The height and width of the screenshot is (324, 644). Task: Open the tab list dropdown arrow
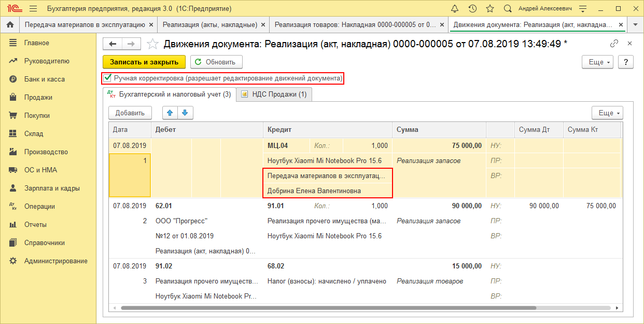tap(636, 24)
